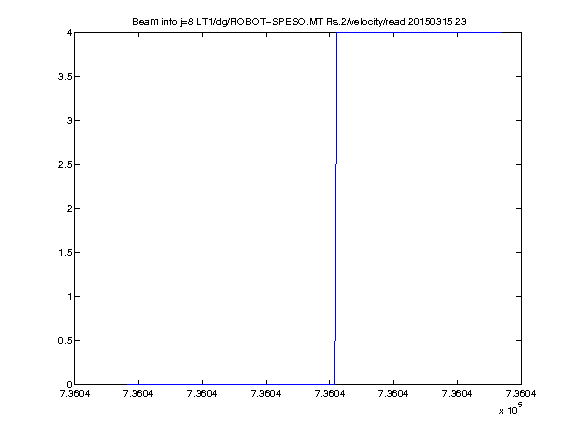Image resolution: width=576 pixels, height=432 pixels.
Task: Click the x 10^5 exponent label
Action: pos(511,409)
